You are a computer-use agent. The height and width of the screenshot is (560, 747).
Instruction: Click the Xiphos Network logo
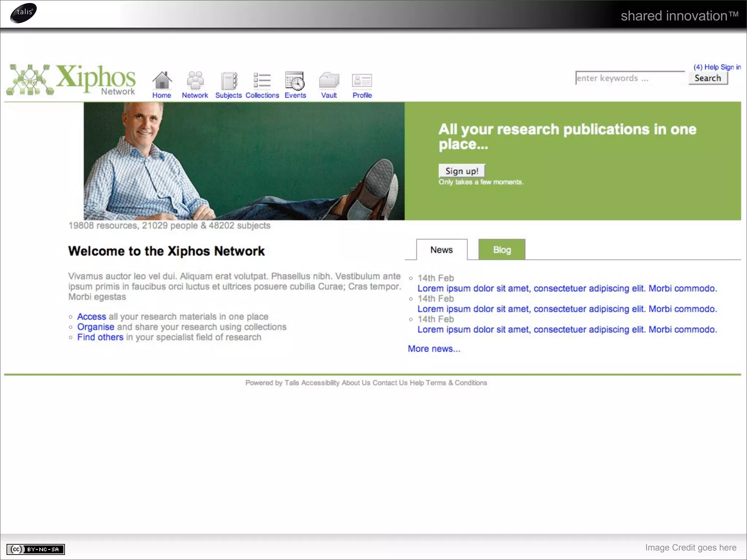coord(71,79)
